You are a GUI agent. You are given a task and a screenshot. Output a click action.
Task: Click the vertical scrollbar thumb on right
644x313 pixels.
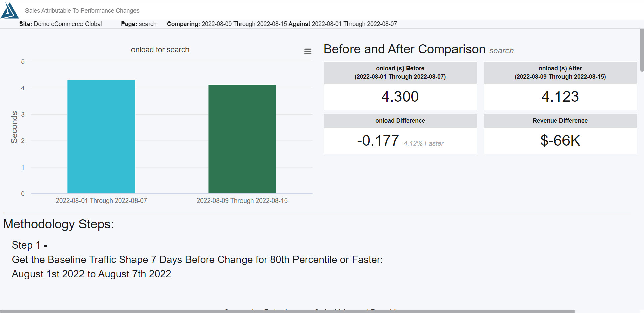click(x=642, y=50)
